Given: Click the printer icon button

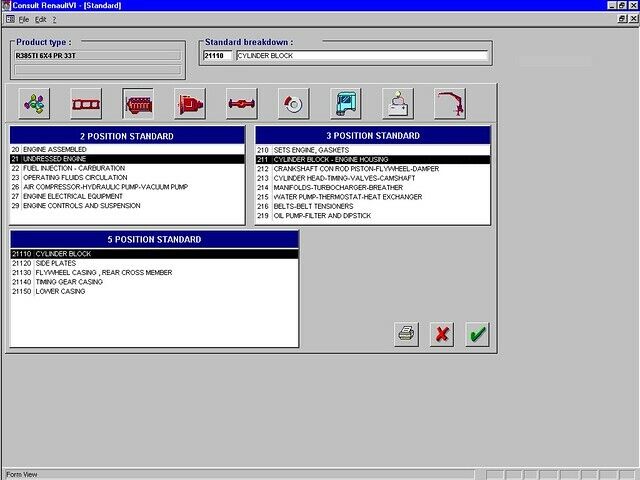Looking at the screenshot, I should point(406,334).
